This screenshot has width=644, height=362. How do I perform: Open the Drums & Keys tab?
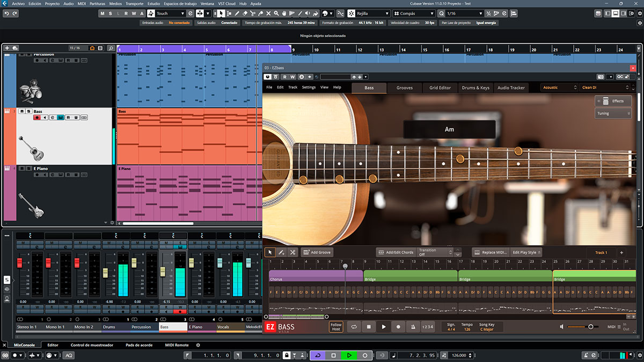475,87
